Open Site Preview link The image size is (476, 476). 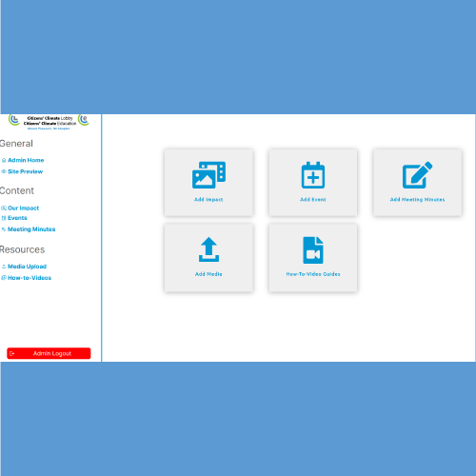(x=25, y=171)
